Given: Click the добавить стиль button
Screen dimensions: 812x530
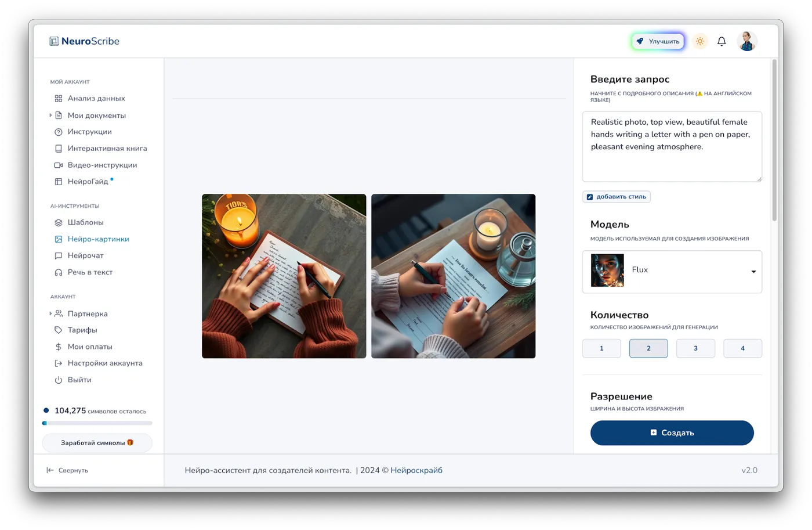Looking at the screenshot, I should coord(617,197).
